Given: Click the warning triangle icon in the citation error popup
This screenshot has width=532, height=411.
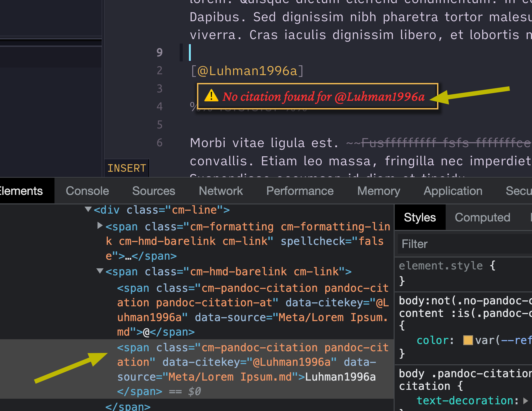Looking at the screenshot, I should [212, 96].
